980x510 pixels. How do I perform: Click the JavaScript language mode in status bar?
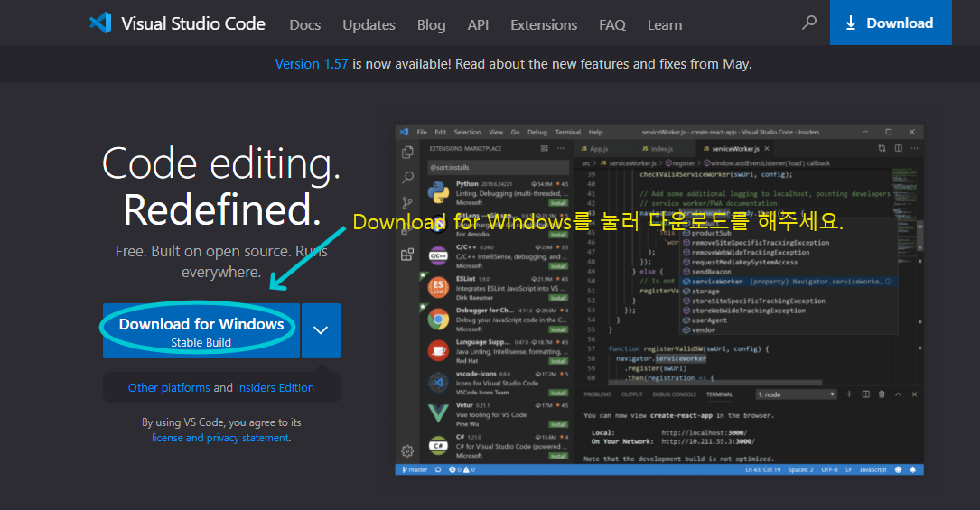873,469
